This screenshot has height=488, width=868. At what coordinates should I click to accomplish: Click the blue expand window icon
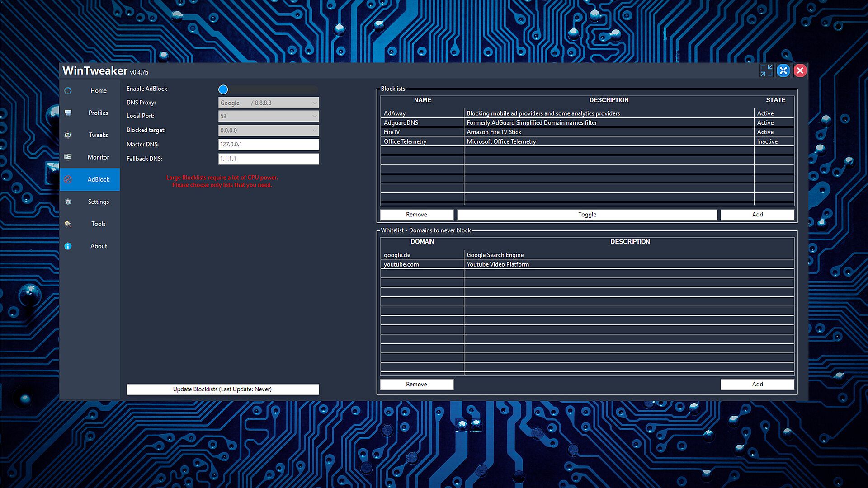pyautogui.click(x=783, y=70)
